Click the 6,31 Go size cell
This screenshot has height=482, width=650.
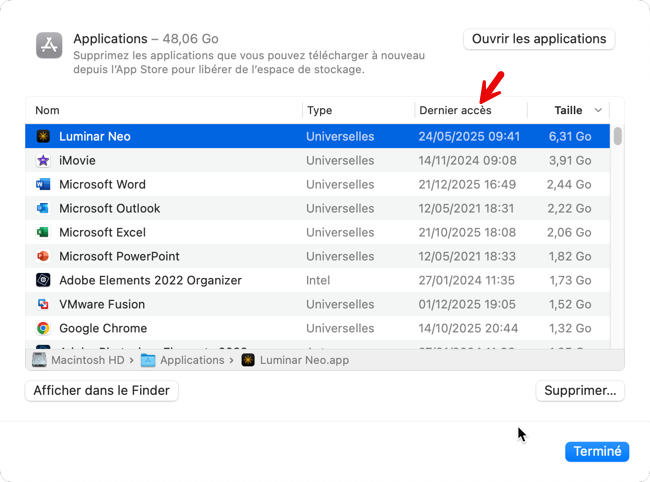[570, 136]
